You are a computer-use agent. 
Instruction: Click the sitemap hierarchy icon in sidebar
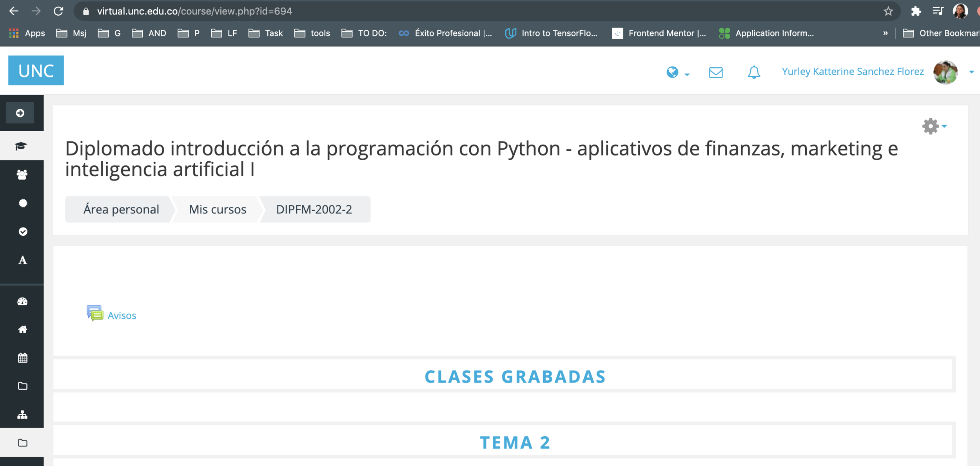click(22, 414)
